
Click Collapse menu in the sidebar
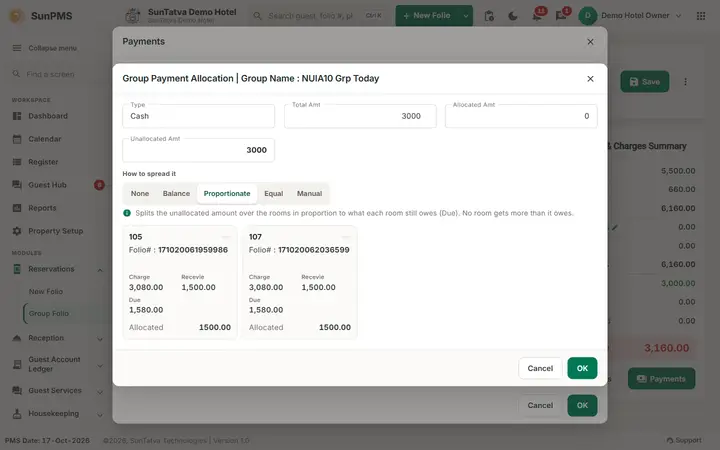(45, 48)
